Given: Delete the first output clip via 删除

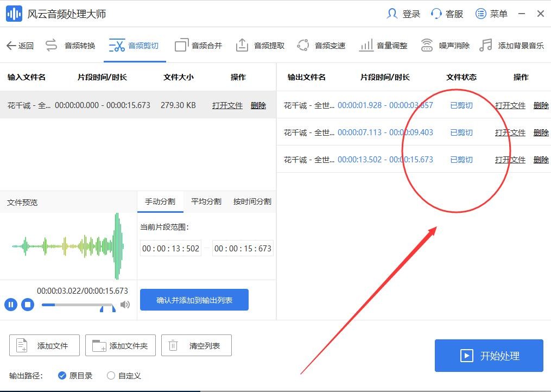Looking at the screenshot, I should point(541,105).
